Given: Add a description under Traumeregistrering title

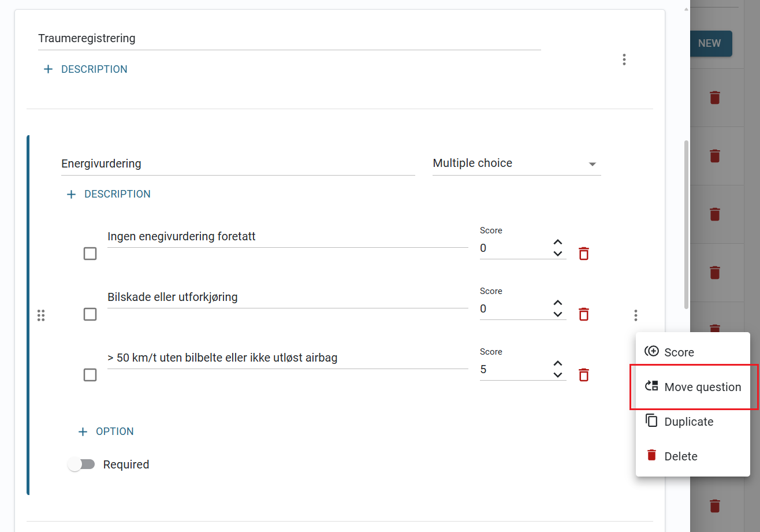Looking at the screenshot, I should 85,69.
